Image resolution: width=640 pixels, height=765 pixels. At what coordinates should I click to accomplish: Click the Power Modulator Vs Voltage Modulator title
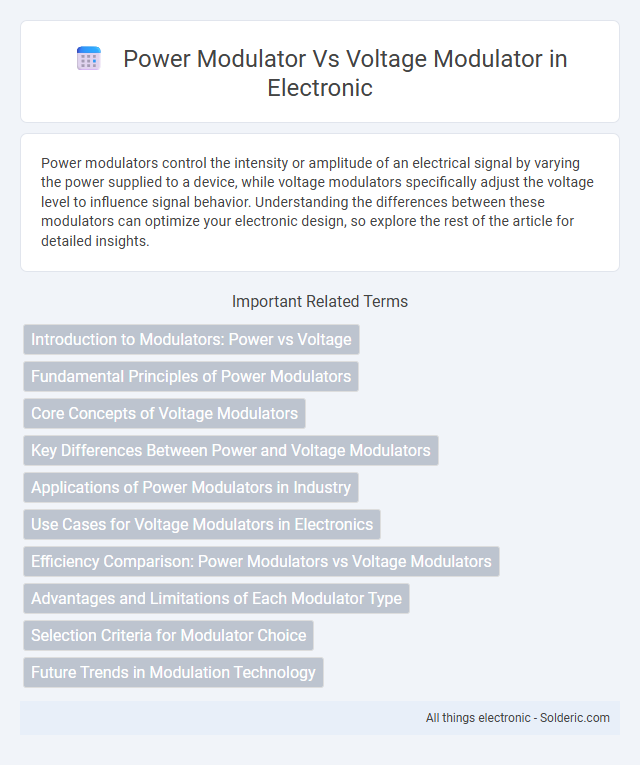(x=345, y=73)
